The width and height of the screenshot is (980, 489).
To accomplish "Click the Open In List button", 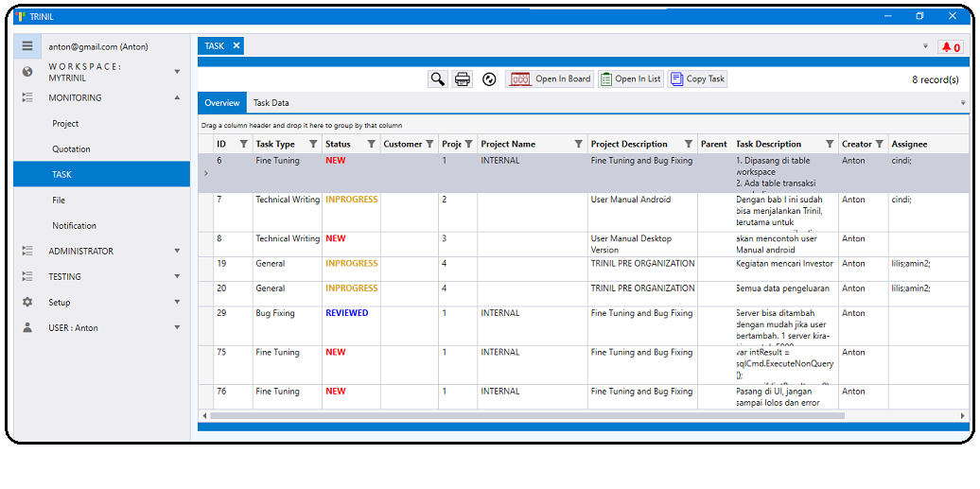I will pos(630,79).
